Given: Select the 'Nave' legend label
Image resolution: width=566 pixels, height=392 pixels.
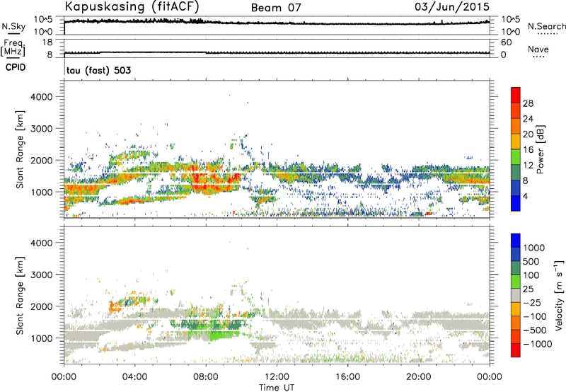Looking at the screenshot, I should [538, 49].
